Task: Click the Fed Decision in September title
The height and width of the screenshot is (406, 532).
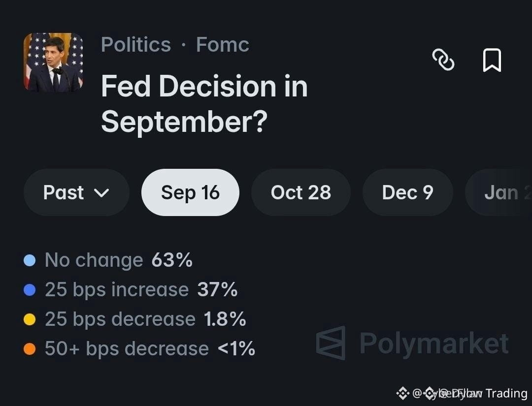Action: click(x=204, y=104)
